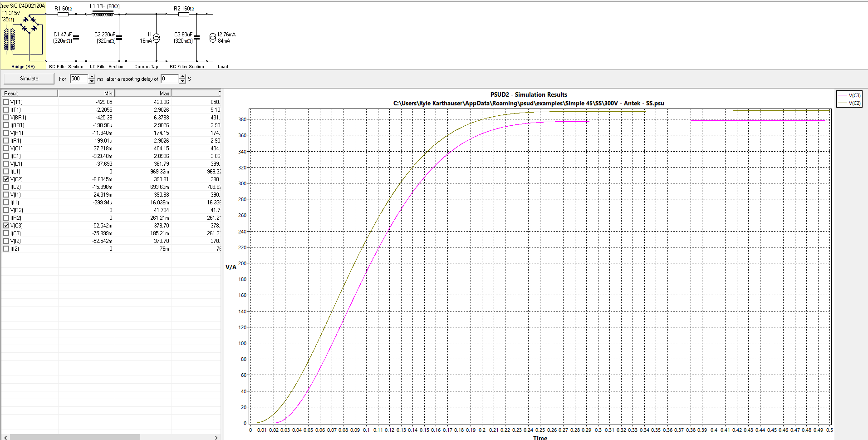Click the V(C3) max value 378.70 in V(C3) row

161,226
